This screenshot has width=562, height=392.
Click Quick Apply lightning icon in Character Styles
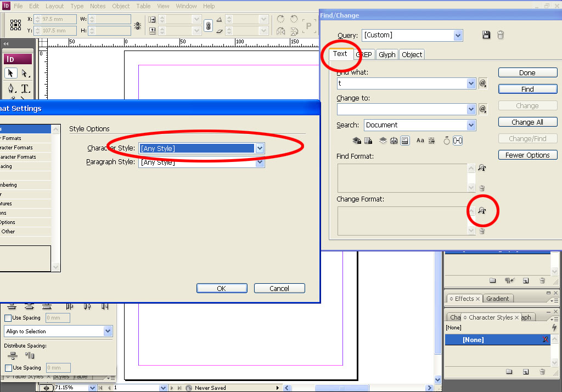[x=554, y=327]
